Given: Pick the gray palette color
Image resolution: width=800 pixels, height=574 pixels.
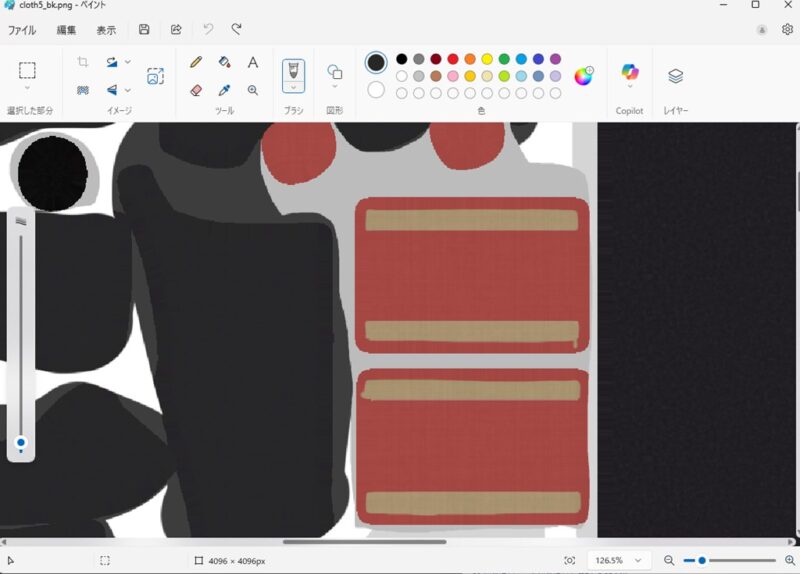Looking at the screenshot, I should pos(419,59).
